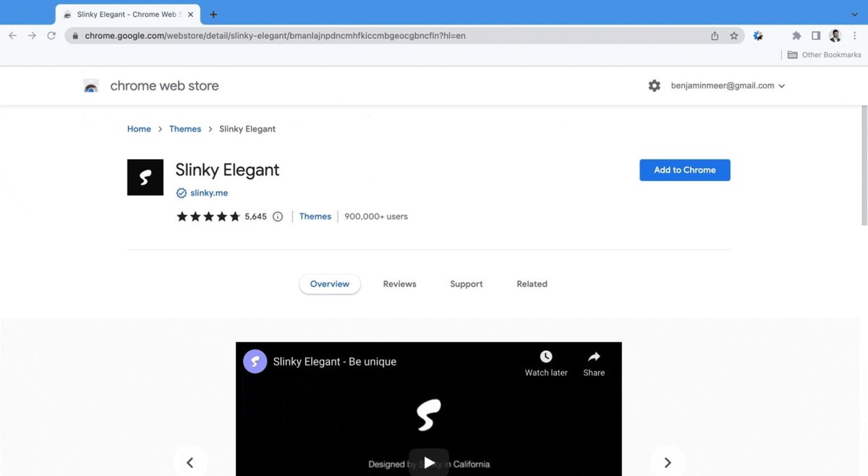The width and height of the screenshot is (868, 476).
Task: Click the 5,645 ratings count
Action: 256,216
